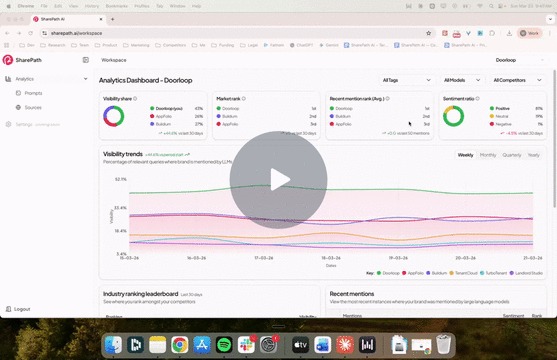
Task: Click the TurboTenant legend key under the chart
Action: tap(493, 273)
